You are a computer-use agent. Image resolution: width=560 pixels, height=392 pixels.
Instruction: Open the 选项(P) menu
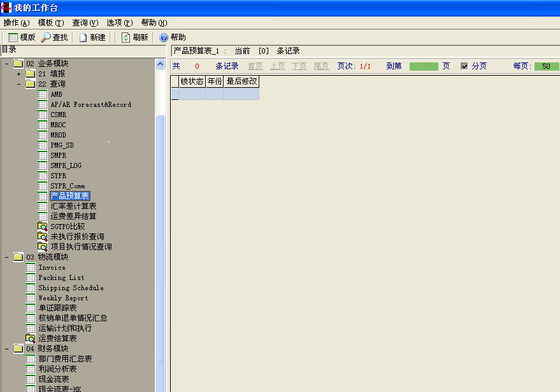(x=119, y=22)
